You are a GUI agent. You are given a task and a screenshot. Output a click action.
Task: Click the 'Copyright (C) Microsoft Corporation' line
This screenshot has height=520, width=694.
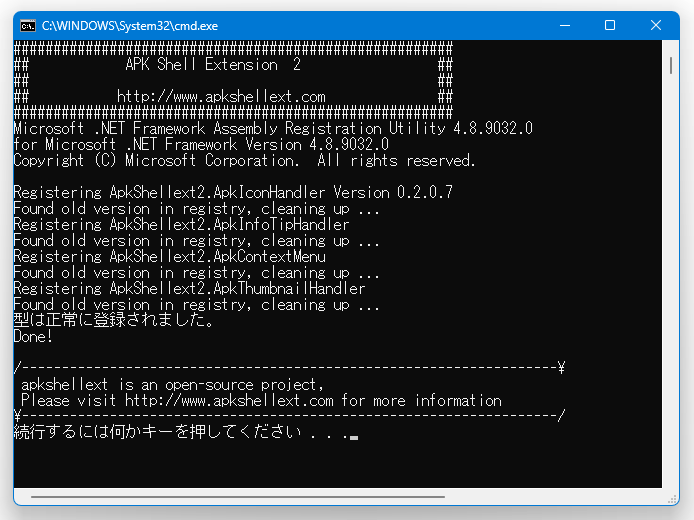point(244,161)
